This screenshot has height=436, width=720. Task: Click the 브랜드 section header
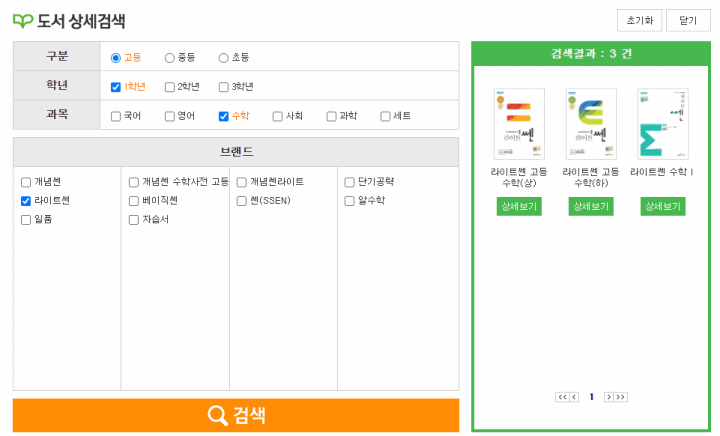pyautogui.click(x=236, y=152)
